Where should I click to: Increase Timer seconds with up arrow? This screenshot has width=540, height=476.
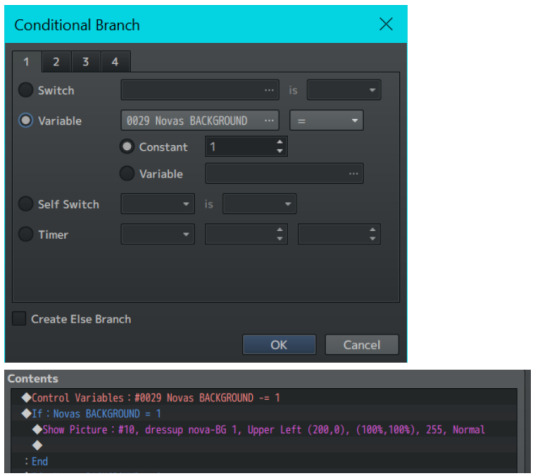click(x=373, y=230)
